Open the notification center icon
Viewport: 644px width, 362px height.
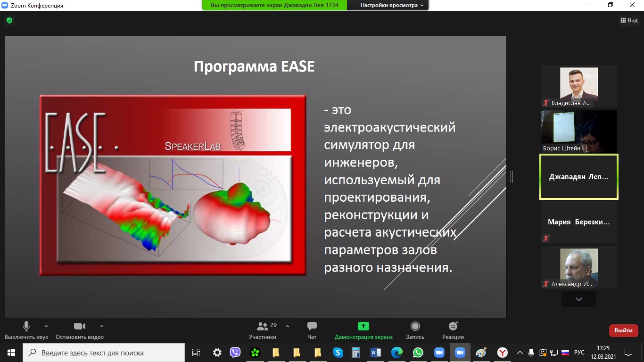[x=628, y=353]
